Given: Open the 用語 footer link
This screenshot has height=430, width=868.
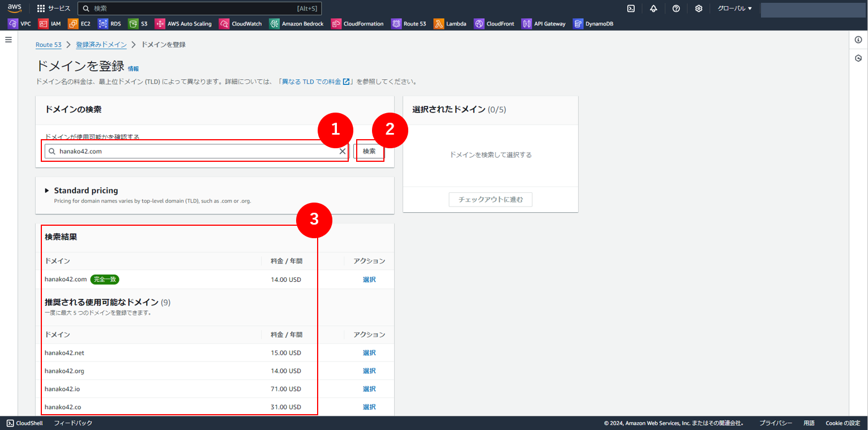Looking at the screenshot, I should pyautogui.click(x=809, y=423).
